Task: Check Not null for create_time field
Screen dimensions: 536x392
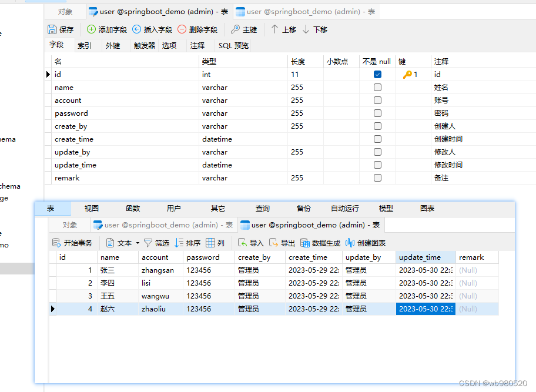Action: (x=377, y=139)
